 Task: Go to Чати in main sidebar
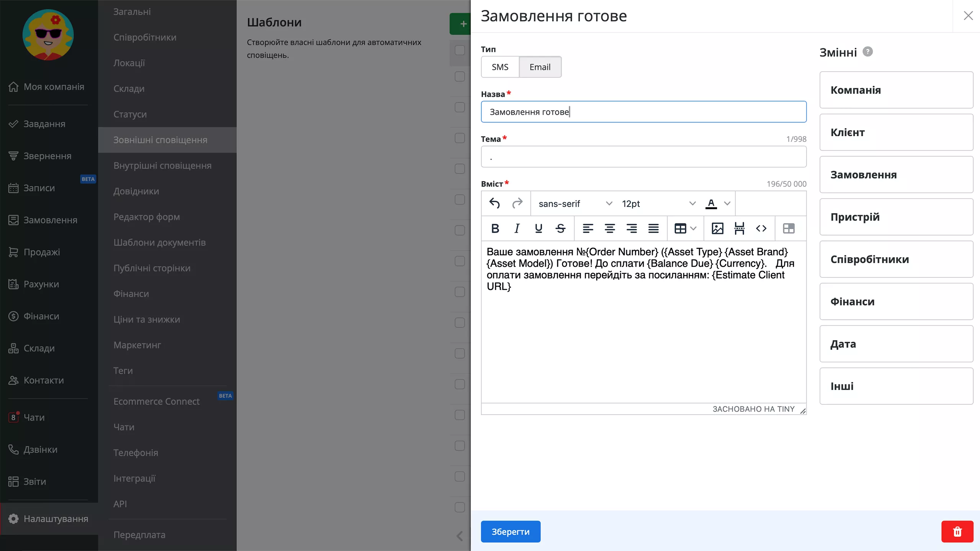coord(34,417)
